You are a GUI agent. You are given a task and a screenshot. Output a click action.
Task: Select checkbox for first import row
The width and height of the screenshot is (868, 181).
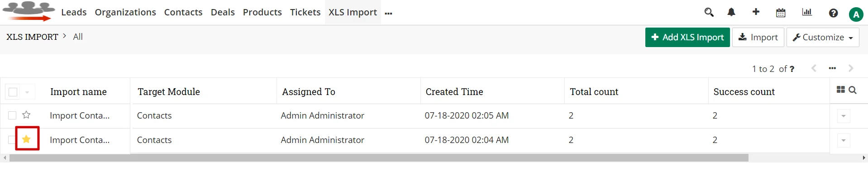(x=12, y=115)
